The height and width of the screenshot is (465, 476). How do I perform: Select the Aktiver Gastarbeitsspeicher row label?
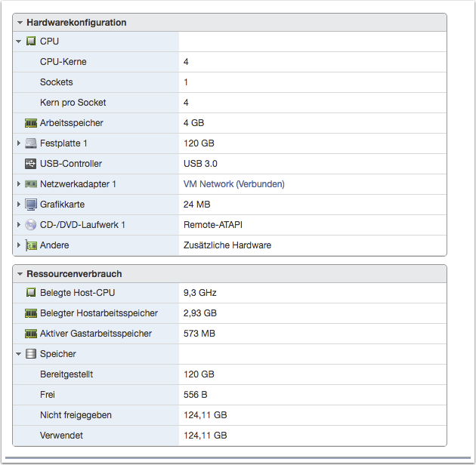tap(95, 334)
